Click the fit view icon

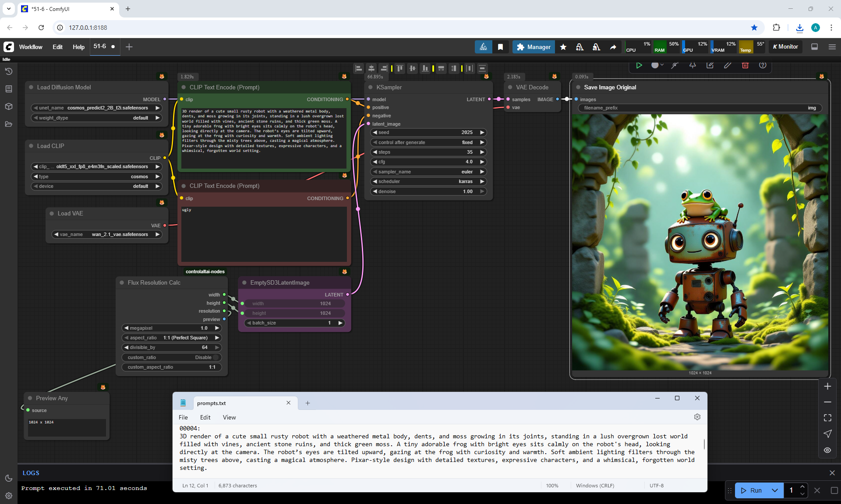(x=827, y=418)
